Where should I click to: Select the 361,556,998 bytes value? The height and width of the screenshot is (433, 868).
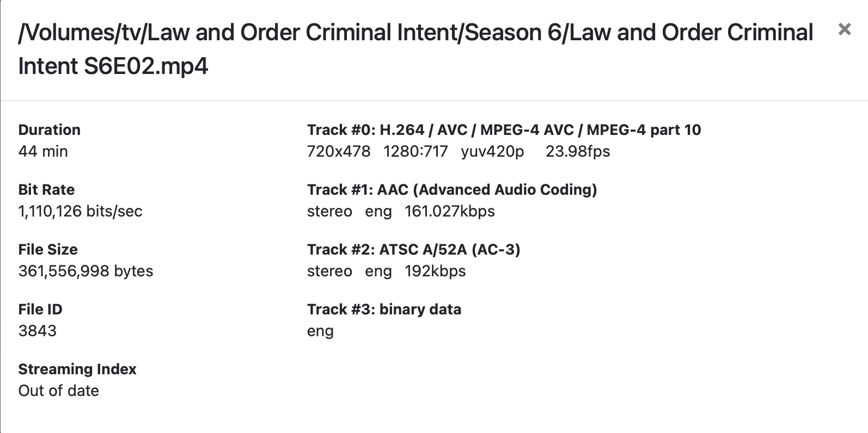[x=85, y=271]
